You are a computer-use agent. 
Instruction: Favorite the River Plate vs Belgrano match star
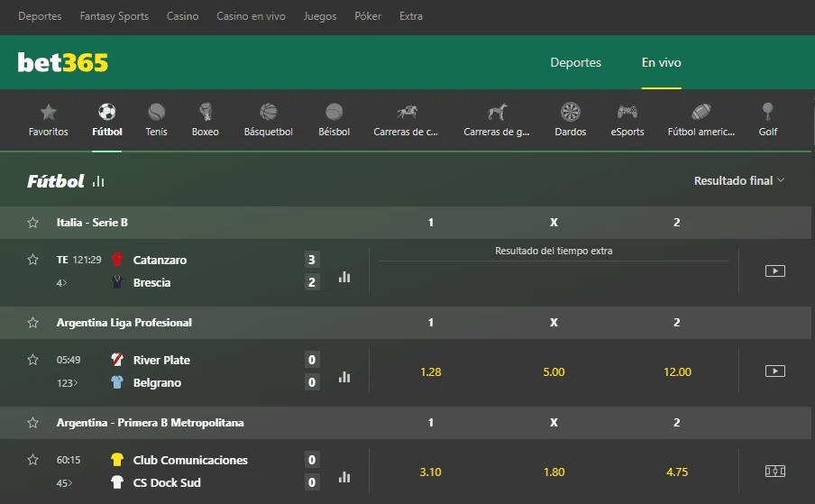(x=32, y=360)
